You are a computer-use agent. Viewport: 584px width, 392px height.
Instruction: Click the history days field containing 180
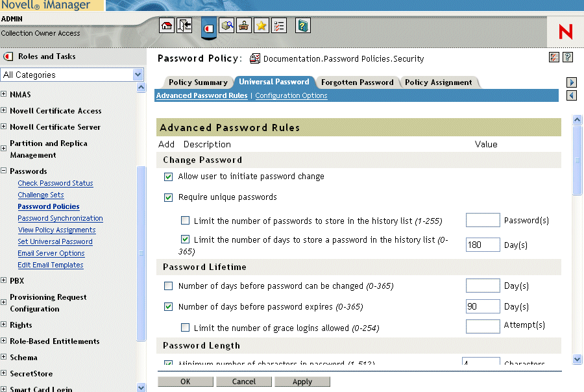pos(483,245)
